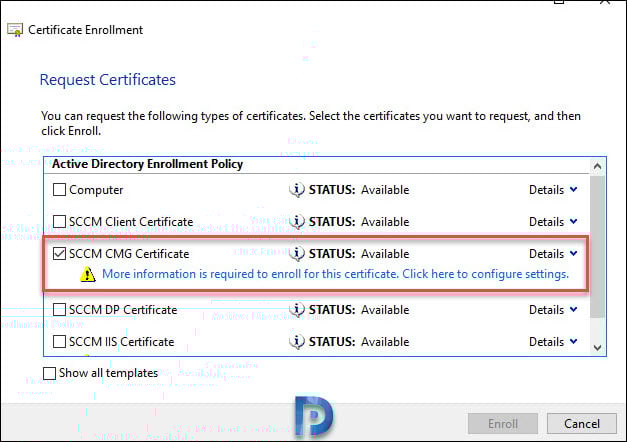This screenshot has width=627, height=442.
Task: Expand Details for SCCM DP Certificate
Action: click(x=553, y=310)
